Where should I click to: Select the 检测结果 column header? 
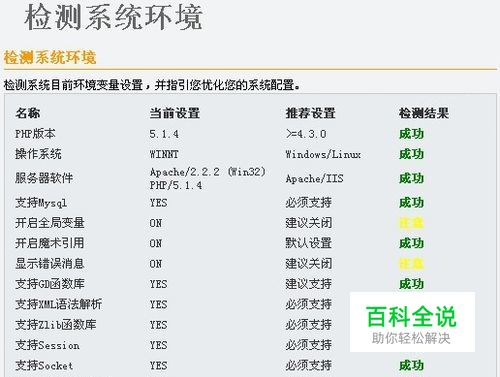(424, 113)
